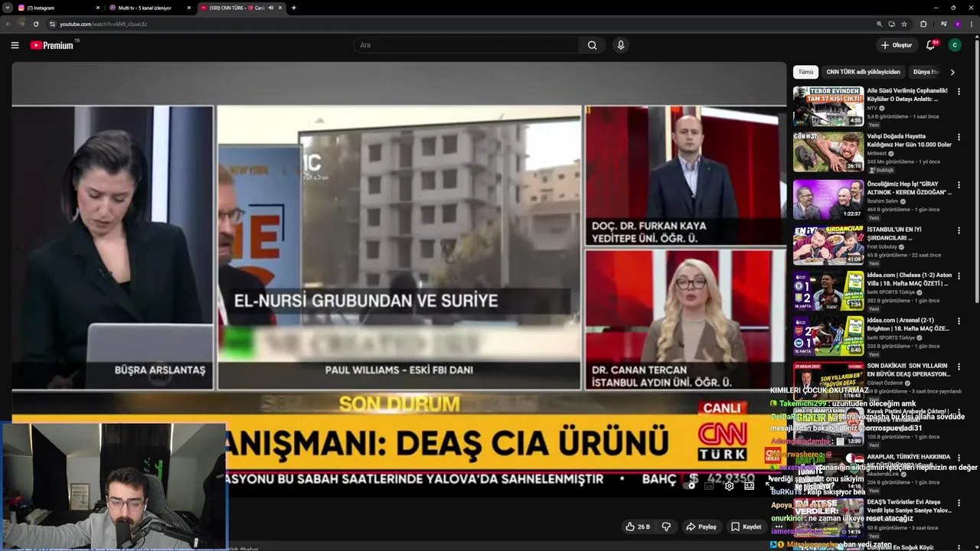Open Chelsea (1-2) Aston Villa video title
980x551 pixels.
coord(908,279)
